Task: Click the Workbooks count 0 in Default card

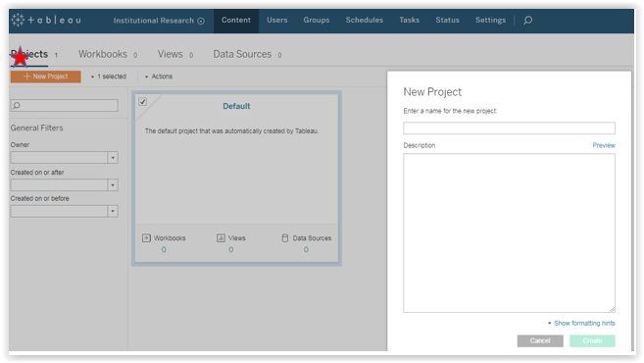Action: (164, 249)
